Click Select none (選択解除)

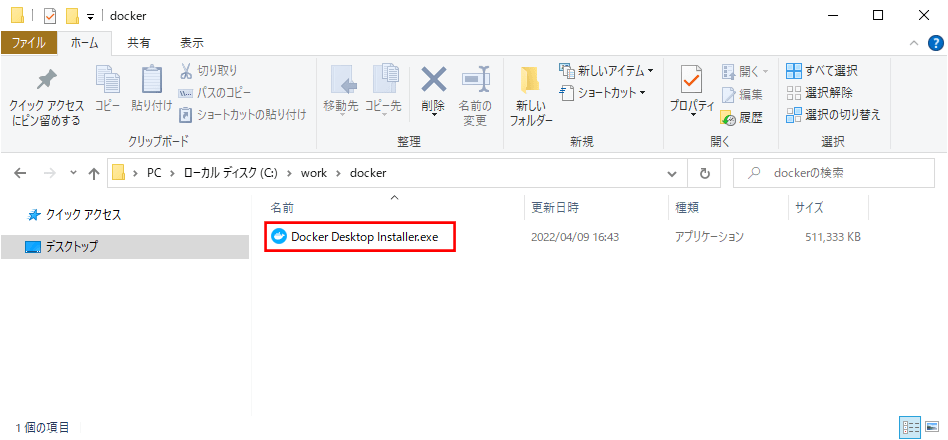(819, 93)
